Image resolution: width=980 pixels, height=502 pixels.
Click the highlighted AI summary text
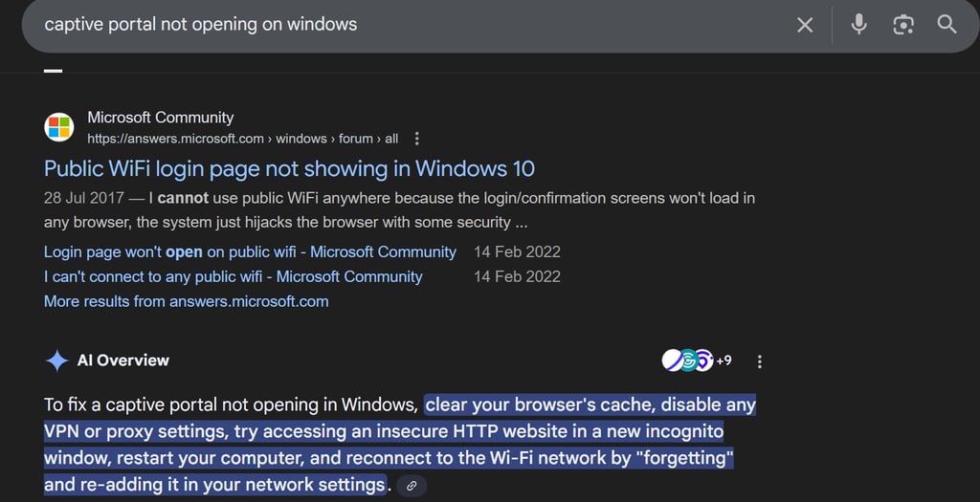coord(400,445)
